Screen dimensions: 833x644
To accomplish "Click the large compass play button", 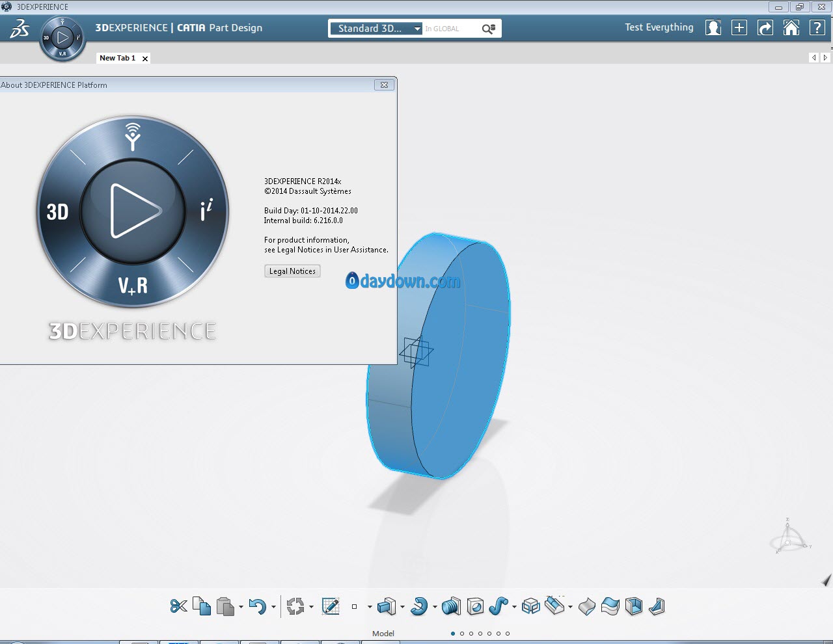I will tap(133, 211).
